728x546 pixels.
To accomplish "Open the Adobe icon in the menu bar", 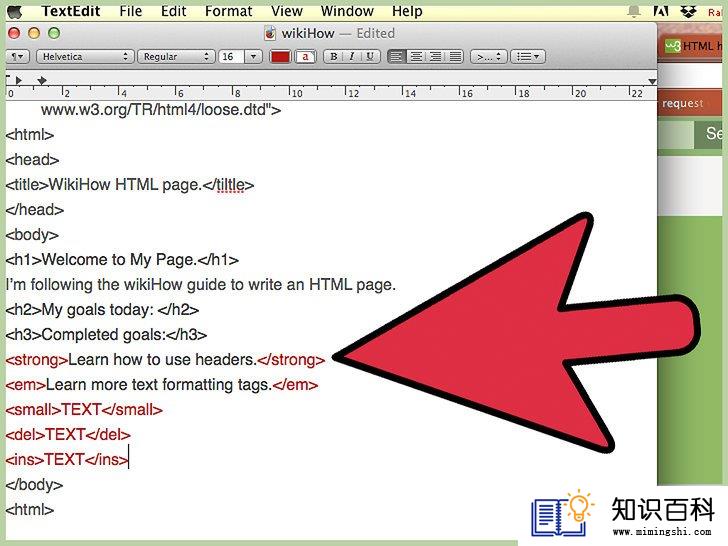I will tap(661, 12).
